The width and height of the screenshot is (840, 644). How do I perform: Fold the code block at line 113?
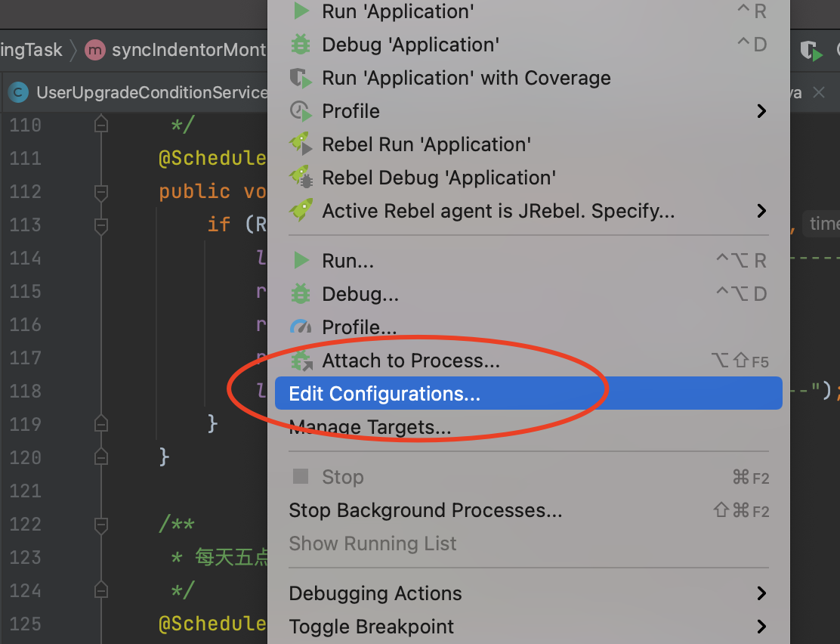coord(100,225)
